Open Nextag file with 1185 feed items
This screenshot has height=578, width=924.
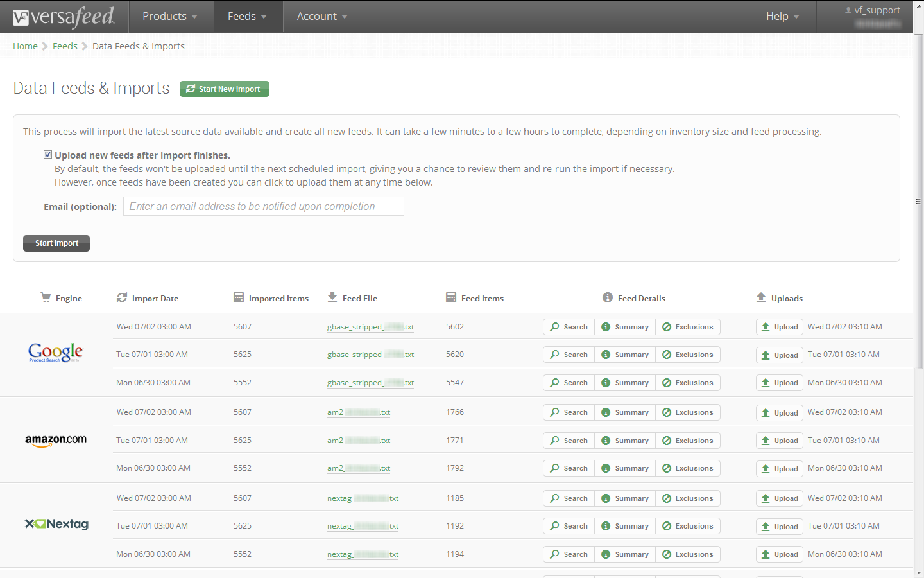pos(363,498)
